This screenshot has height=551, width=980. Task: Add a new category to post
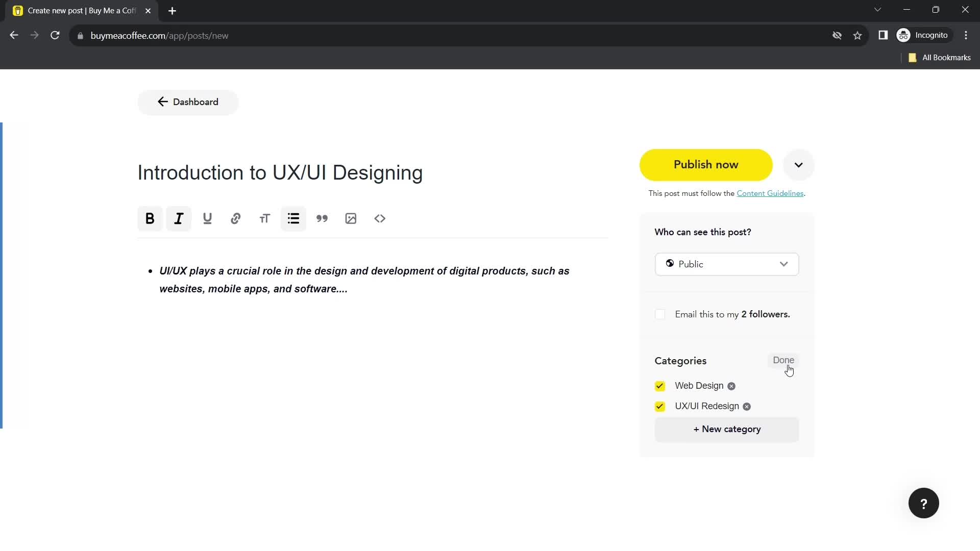pos(727,429)
